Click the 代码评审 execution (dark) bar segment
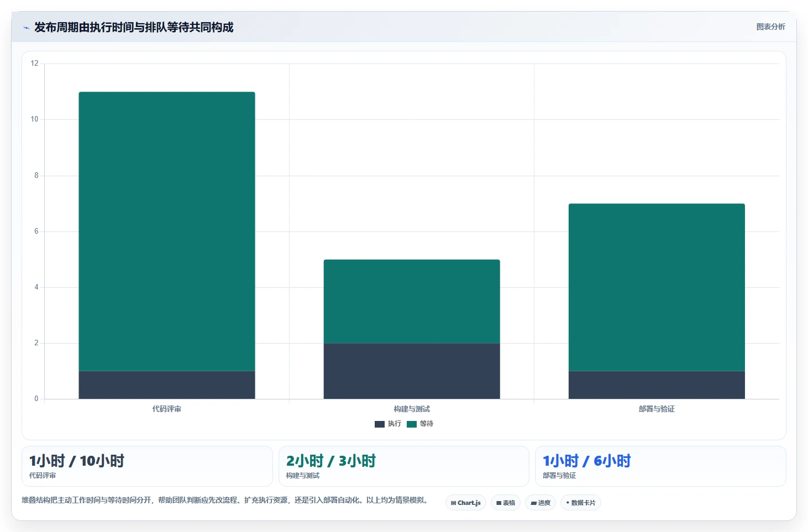 [167, 384]
